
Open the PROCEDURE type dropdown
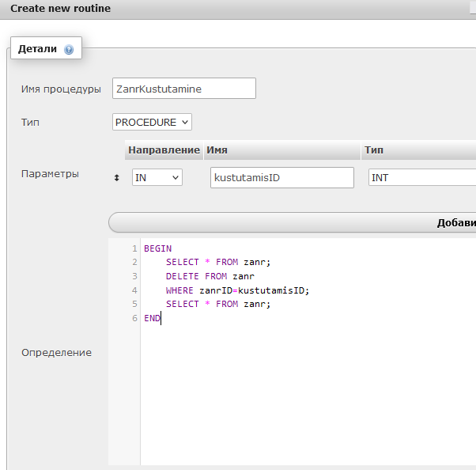click(153, 122)
